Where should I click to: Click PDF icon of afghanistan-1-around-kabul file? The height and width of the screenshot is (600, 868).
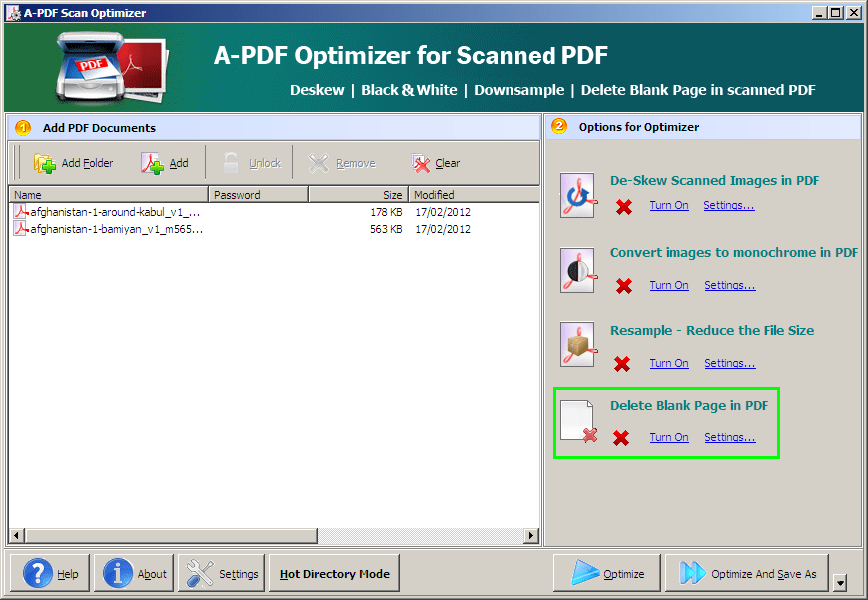(21, 211)
